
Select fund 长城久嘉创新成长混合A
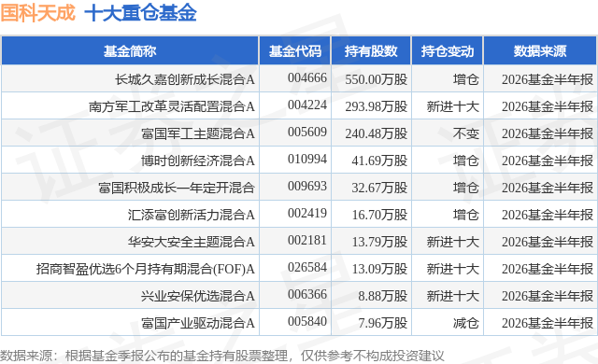click(x=185, y=79)
